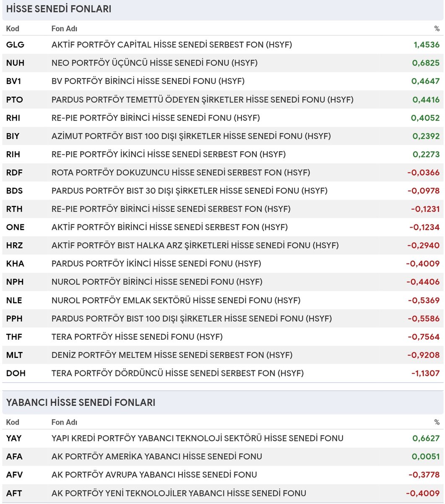Select fund code RIH
The image size is (445, 504).
tap(13, 154)
